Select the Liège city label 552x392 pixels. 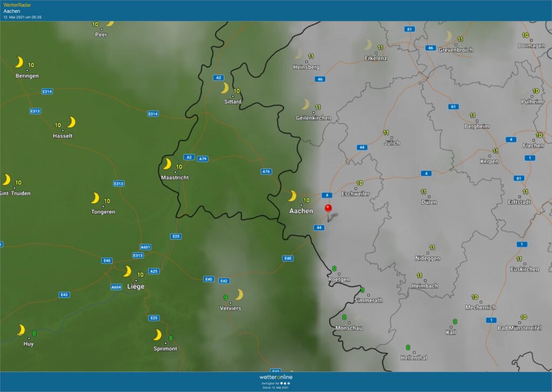136,286
